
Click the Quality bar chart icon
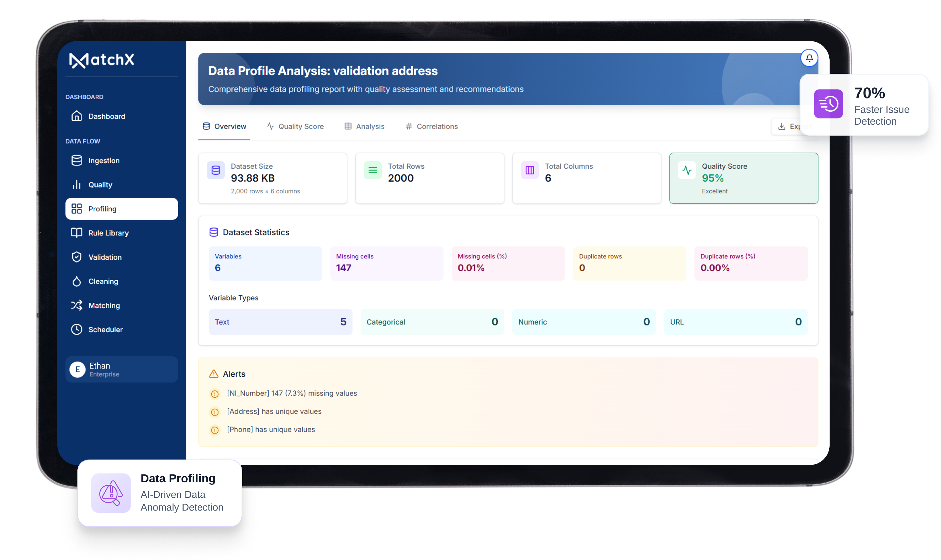[x=77, y=184]
